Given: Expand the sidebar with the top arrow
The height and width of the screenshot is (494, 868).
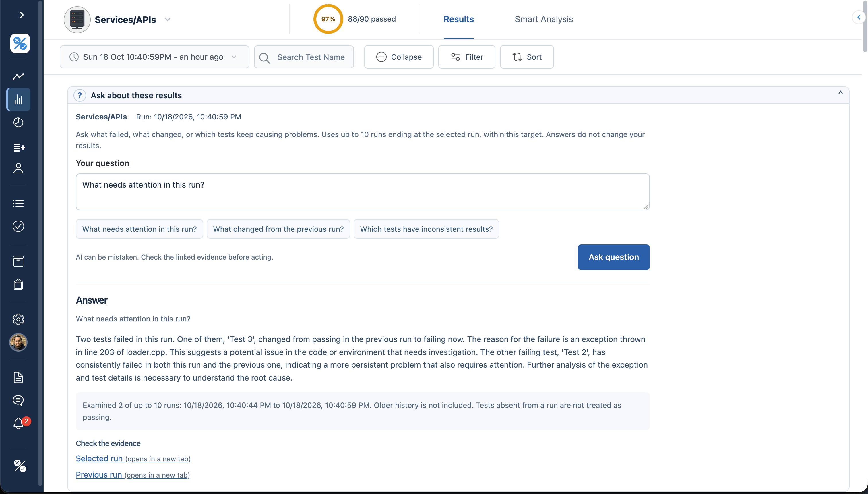Looking at the screenshot, I should point(21,15).
